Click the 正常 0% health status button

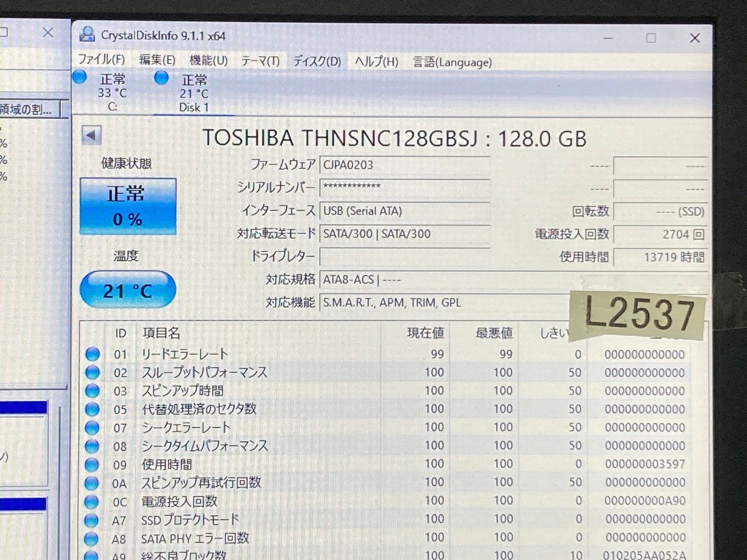point(128,206)
